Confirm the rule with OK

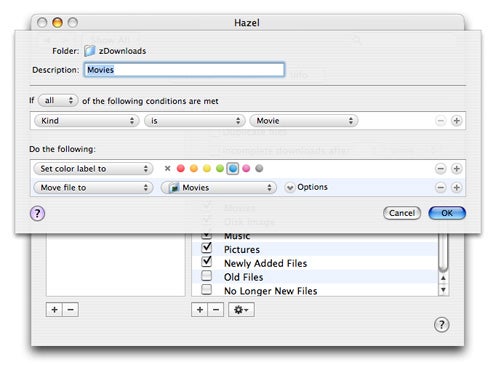click(447, 213)
